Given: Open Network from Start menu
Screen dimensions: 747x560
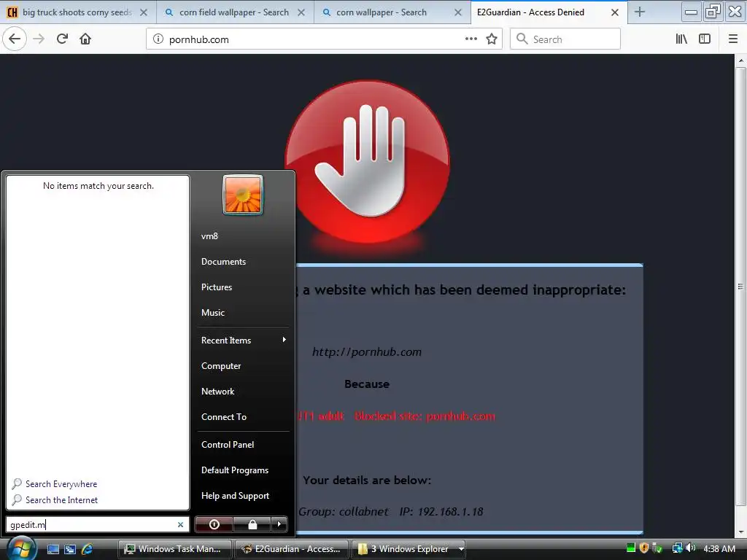Looking at the screenshot, I should (217, 392).
